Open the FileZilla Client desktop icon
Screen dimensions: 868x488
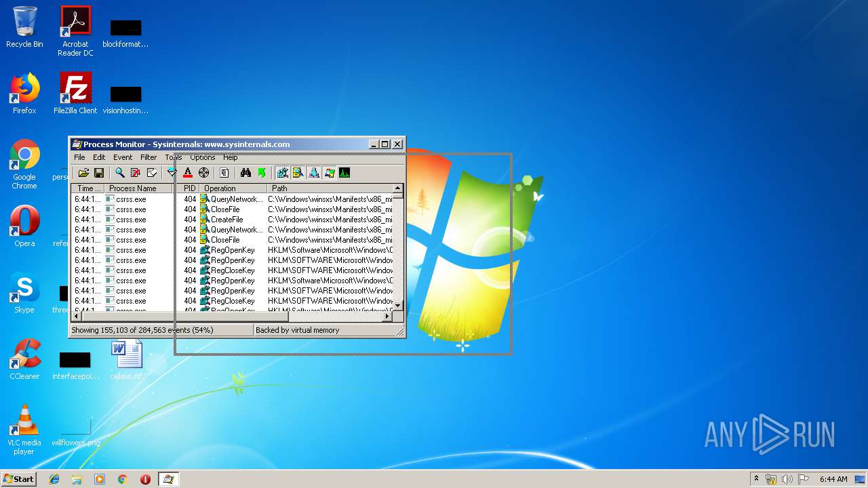(75, 94)
